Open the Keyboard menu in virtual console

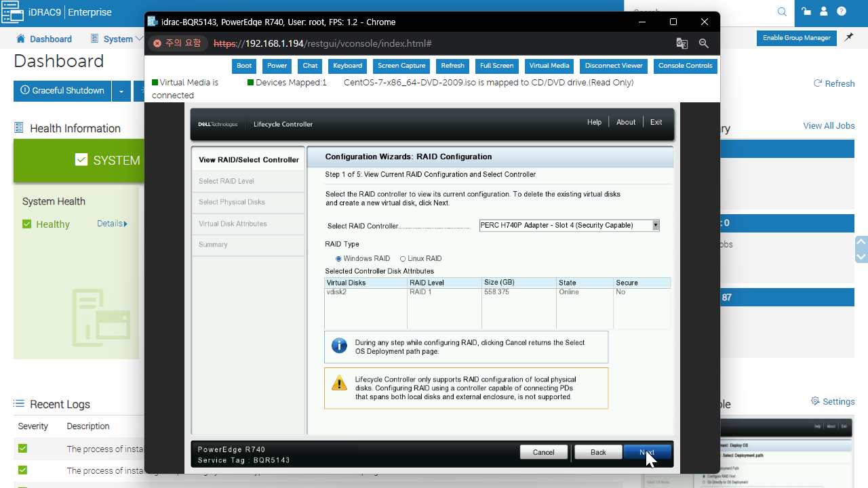pyautogui.click(x=348, y=66)
